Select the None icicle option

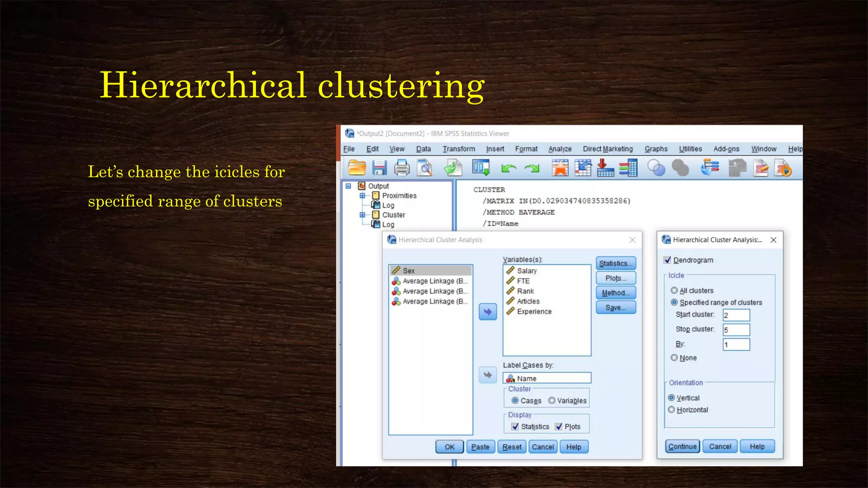point(674,358)
